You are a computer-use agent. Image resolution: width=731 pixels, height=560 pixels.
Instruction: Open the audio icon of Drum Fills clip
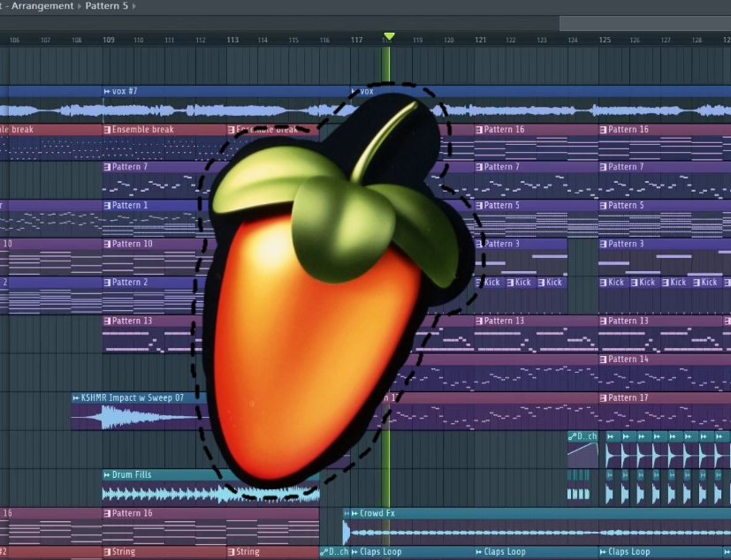click(x=107, y=474)
